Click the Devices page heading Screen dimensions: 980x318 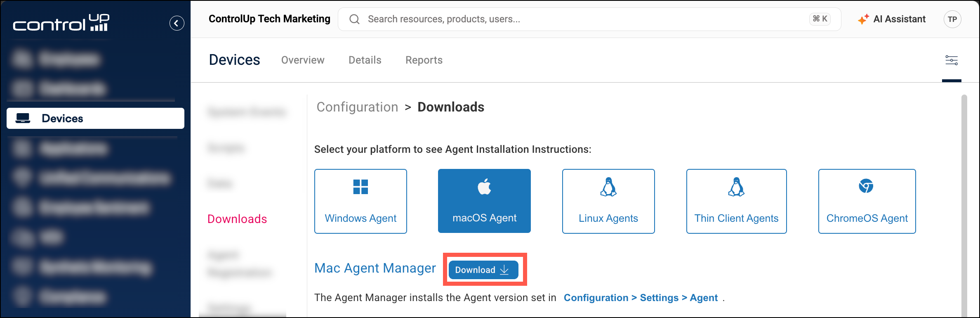(234, 60)
